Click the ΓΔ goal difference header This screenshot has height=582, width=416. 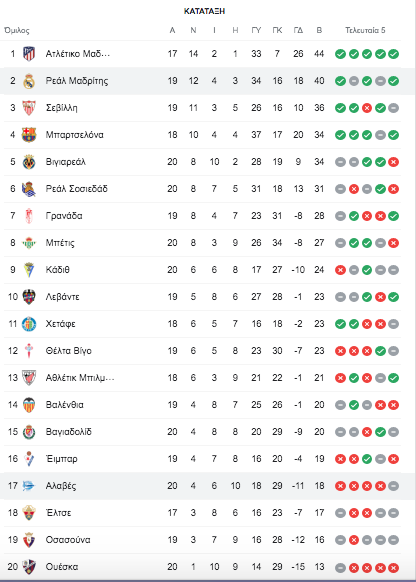point(298,30)
